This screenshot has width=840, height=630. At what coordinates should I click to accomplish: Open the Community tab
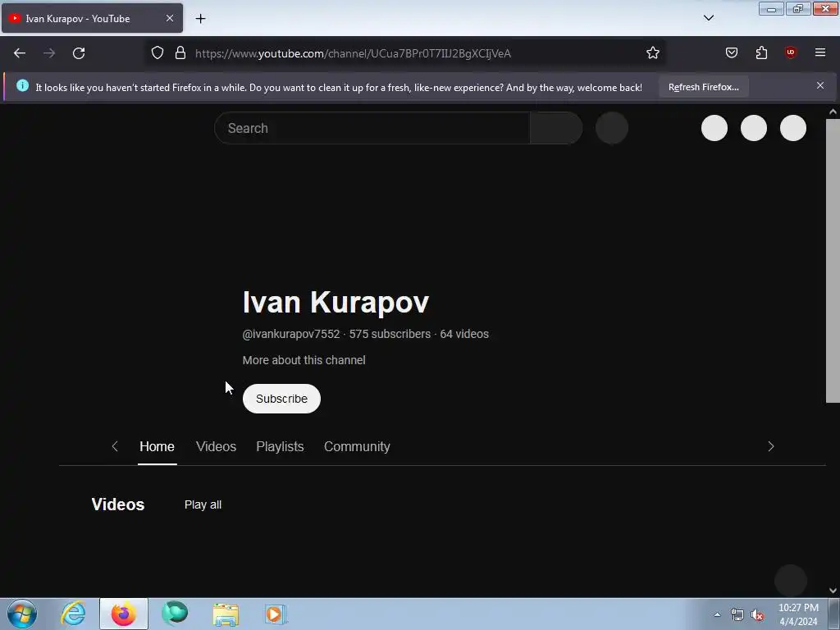tap(357, 446)
